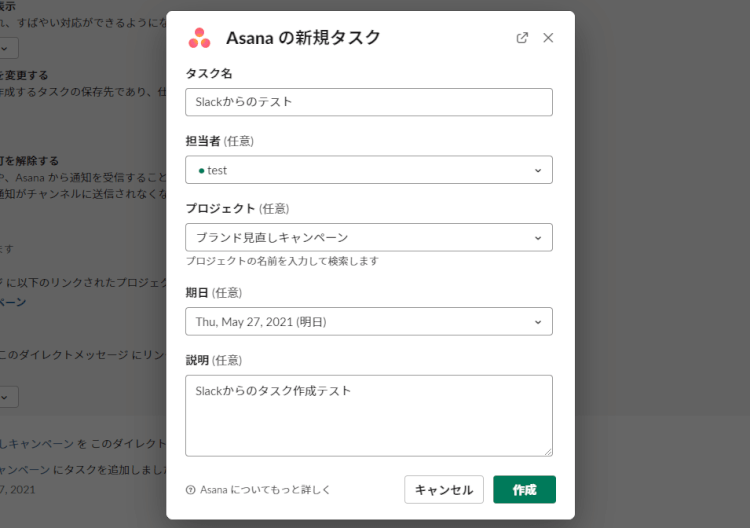Click the Asana の新規タスク dialog title
750x528 pixels.
click(302, 38)
